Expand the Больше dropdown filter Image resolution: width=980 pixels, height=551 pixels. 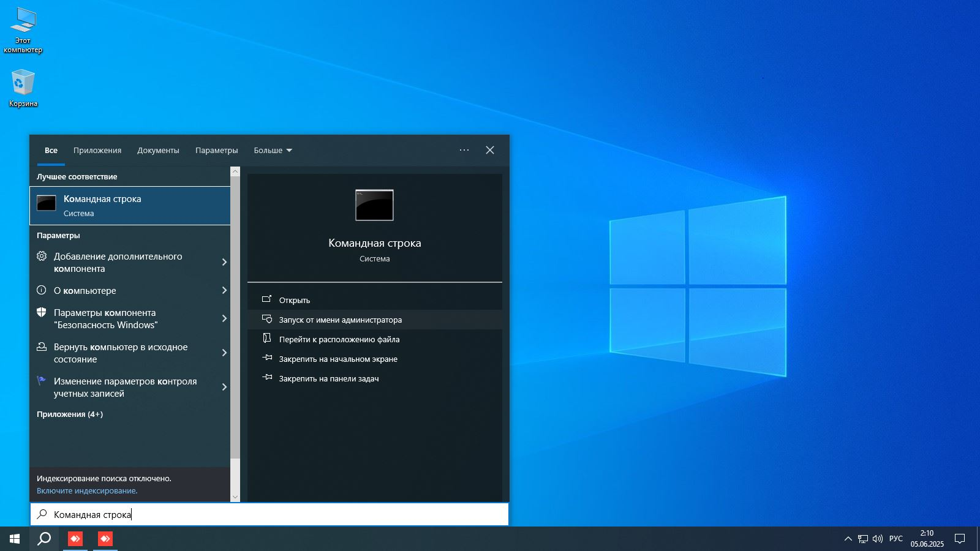click(x=273, y=151)
